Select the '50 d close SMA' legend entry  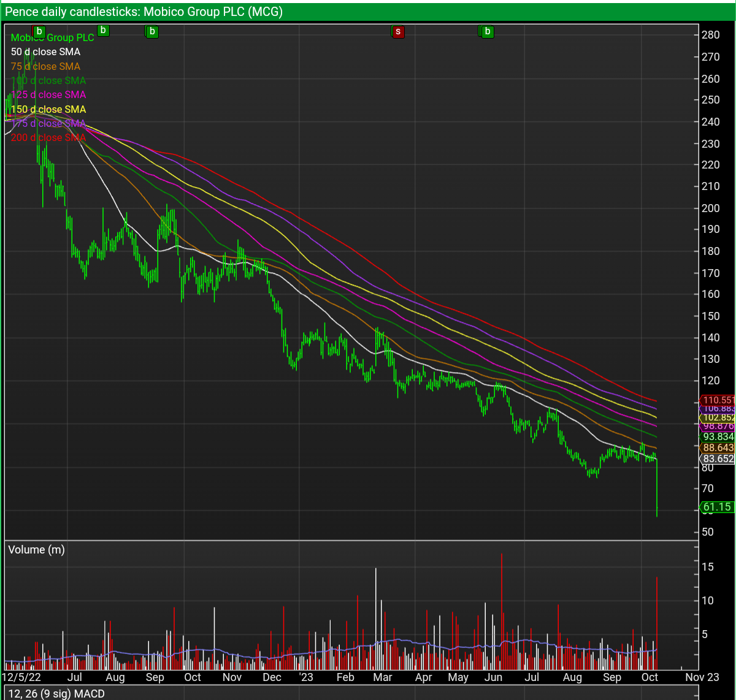46,52
